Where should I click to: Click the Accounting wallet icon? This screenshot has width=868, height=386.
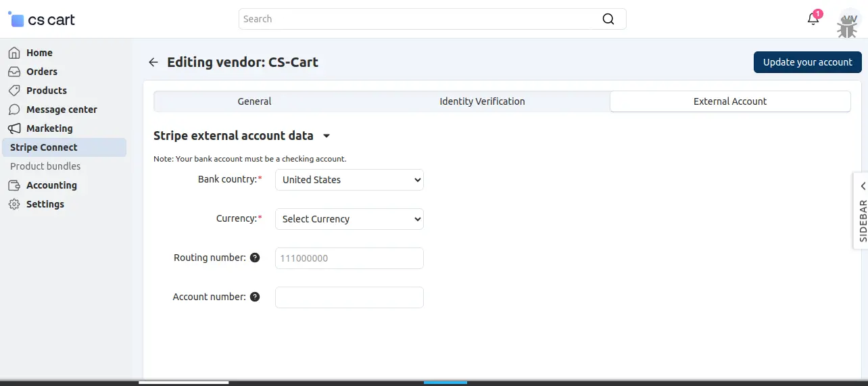click(x=14, y=185)
